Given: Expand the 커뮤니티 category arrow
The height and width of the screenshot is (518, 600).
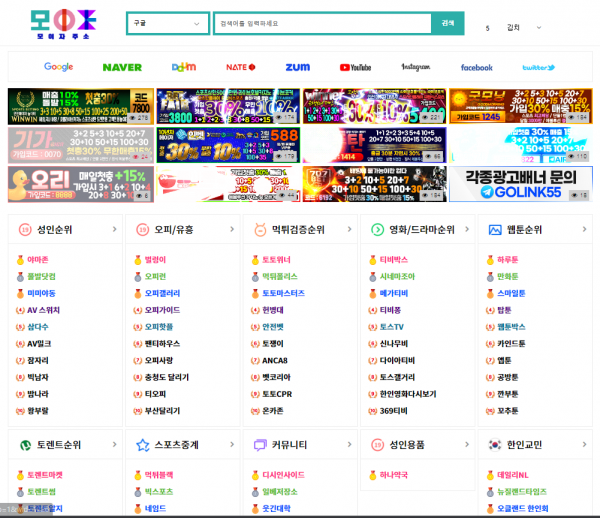Looking at the screenshot, I should tap(349, 445).
